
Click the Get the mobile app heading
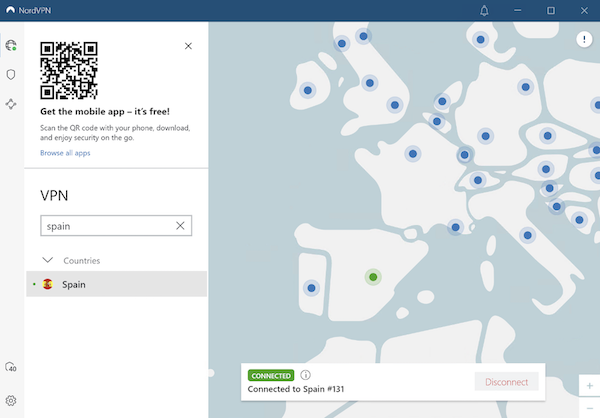pyautogui.click(x=105, y=111)
